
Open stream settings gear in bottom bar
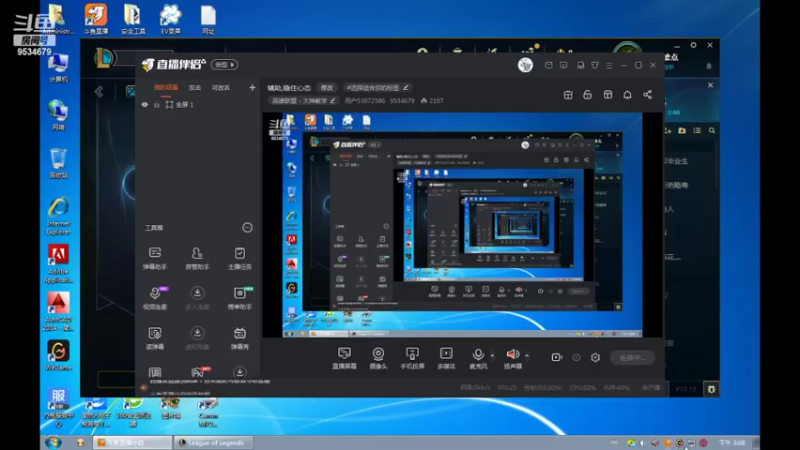click(595, 358)
